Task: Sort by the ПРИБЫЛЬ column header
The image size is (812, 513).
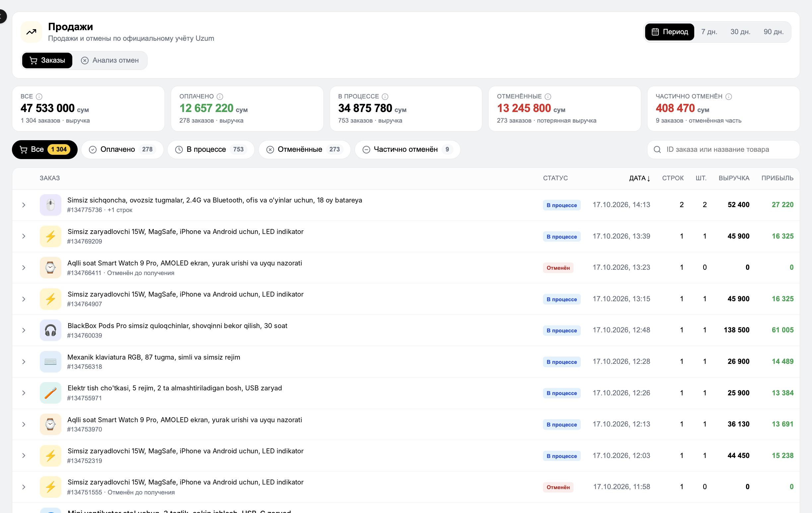Action: click(777, 178)
